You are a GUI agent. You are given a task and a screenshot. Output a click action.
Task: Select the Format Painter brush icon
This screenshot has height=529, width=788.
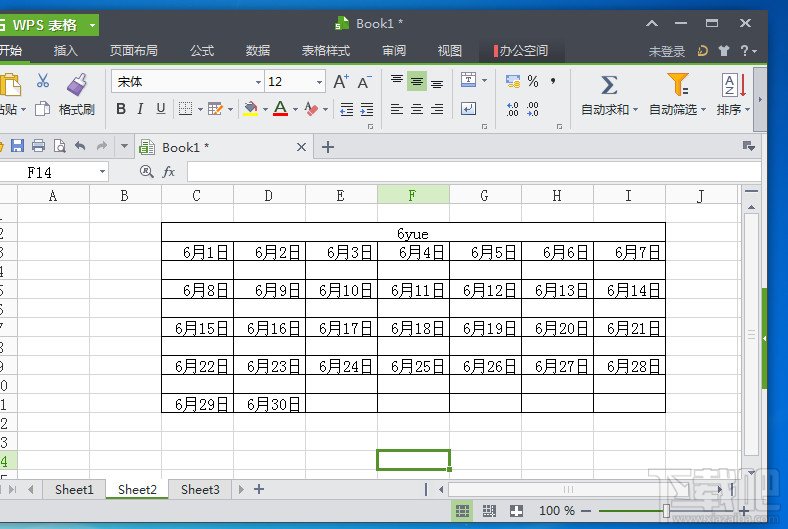[x=77, y=84]
